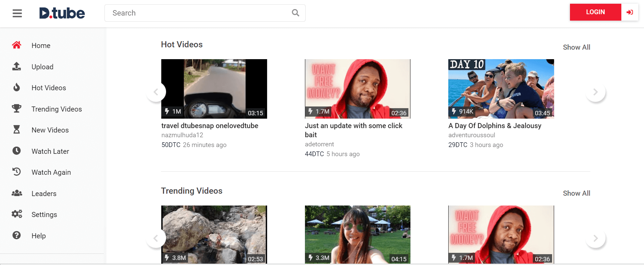
Task: Click the bolt icon beside 914K
Action: click(454, 111)
